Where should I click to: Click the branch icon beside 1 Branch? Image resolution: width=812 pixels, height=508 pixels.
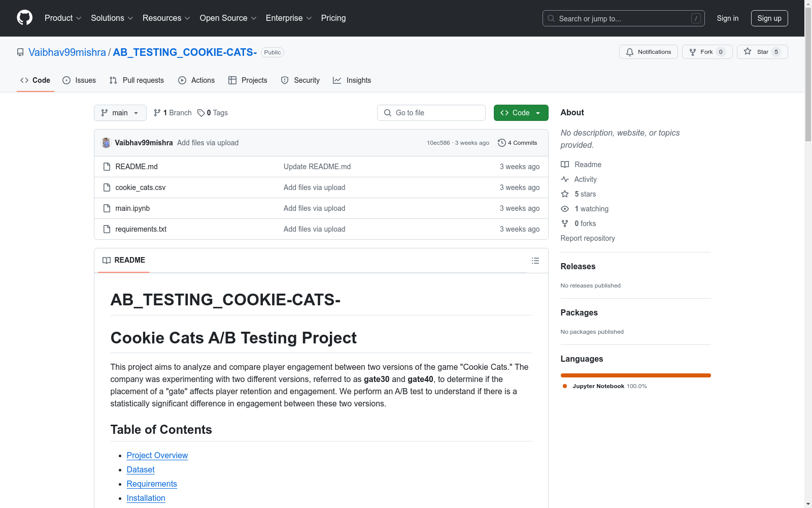tap(157, 113)
